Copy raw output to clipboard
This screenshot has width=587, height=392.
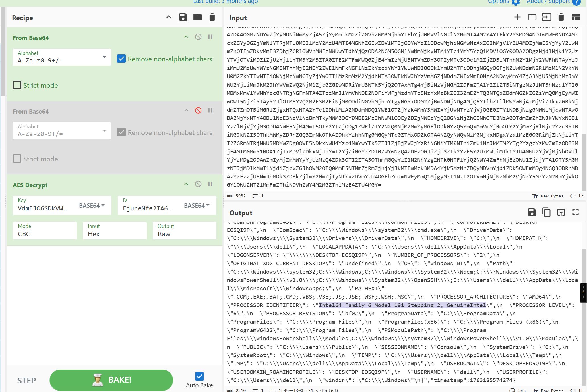tap(546, 212)
